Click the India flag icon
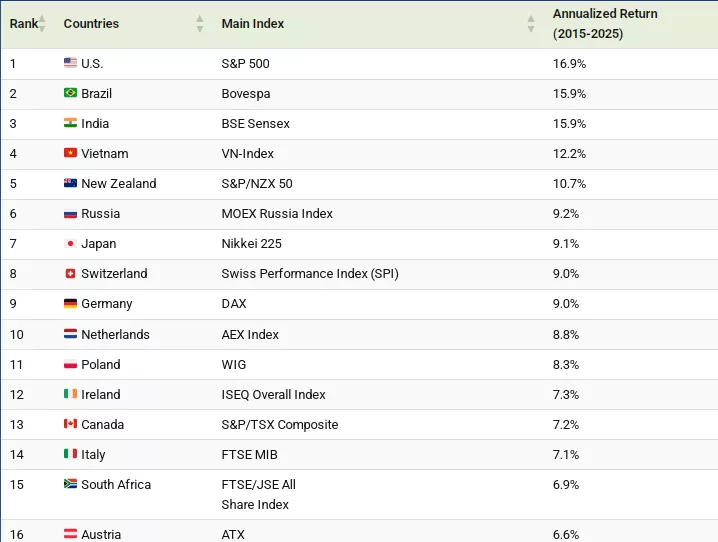 [x=70, y=123]
